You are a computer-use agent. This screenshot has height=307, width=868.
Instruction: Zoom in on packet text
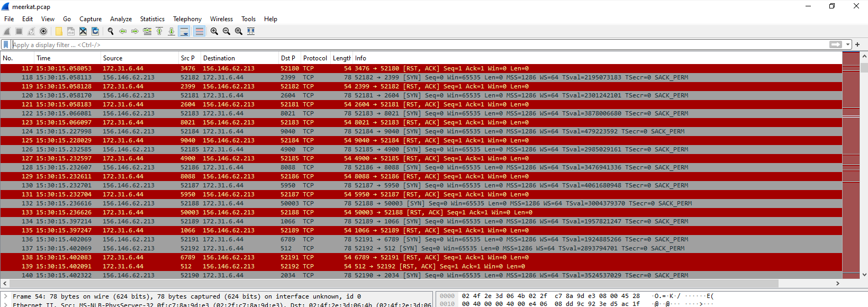click(x=214, y=31)
